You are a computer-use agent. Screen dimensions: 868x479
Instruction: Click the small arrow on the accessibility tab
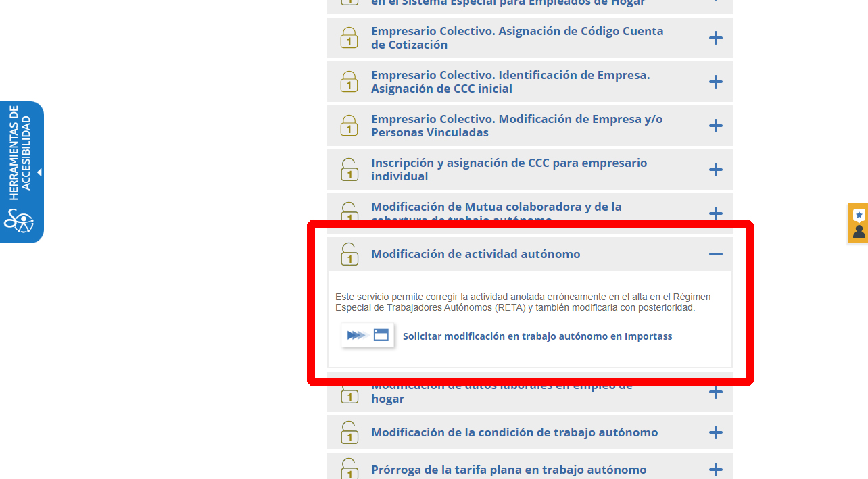(39, 172)
